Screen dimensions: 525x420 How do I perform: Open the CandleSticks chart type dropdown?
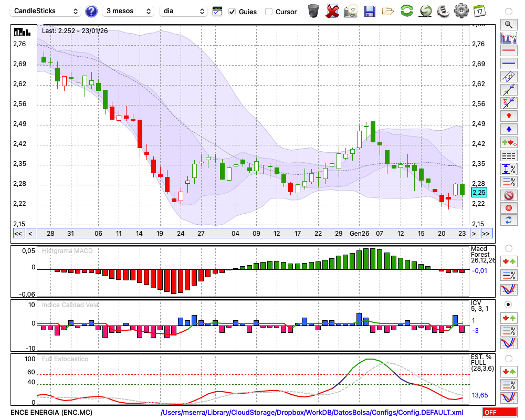coord(46,11)
